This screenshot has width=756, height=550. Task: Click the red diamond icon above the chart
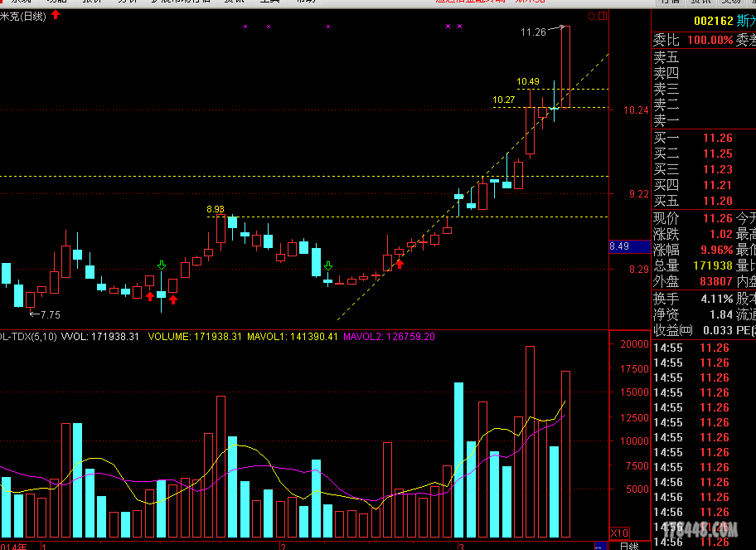tap(591, 16)
